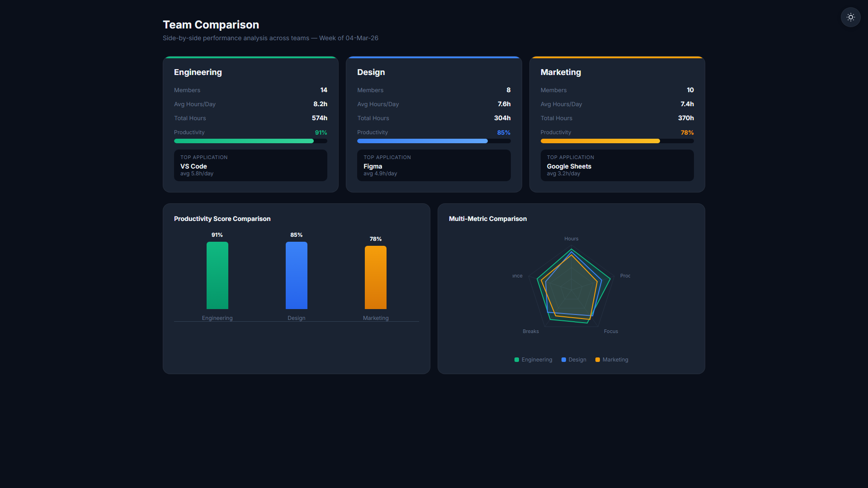Select the green Engineering bar in chart
This screenshot has height=488, width=868.
pos(217,275)
